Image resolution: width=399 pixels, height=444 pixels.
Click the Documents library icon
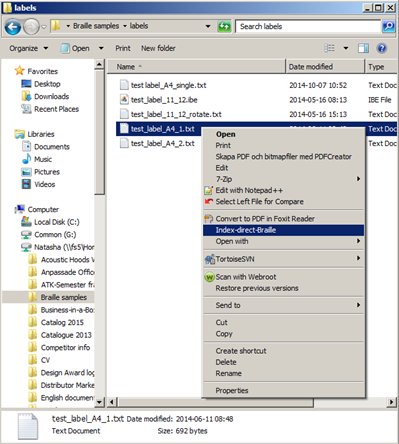tap(26, 146)
